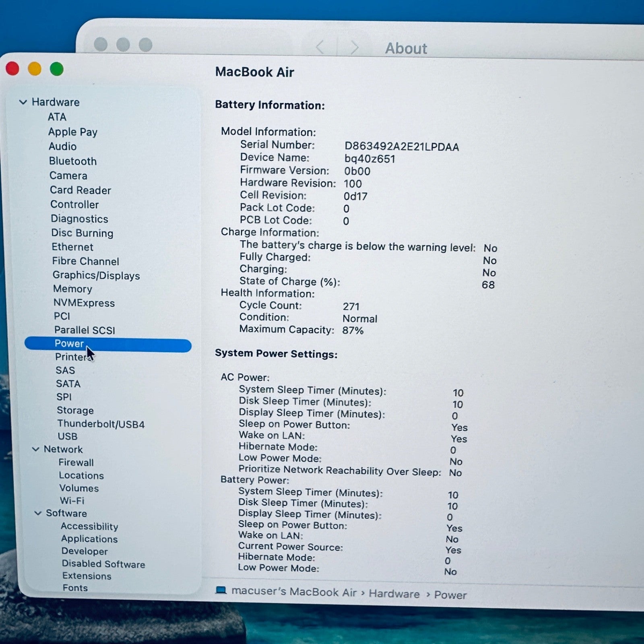
Task: Open Wi-Fi under Network
Action: pyautogui.click(x=72, y=501)
